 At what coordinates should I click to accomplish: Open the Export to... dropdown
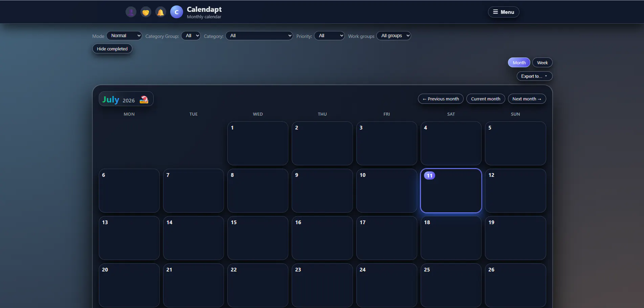[534, 76]
